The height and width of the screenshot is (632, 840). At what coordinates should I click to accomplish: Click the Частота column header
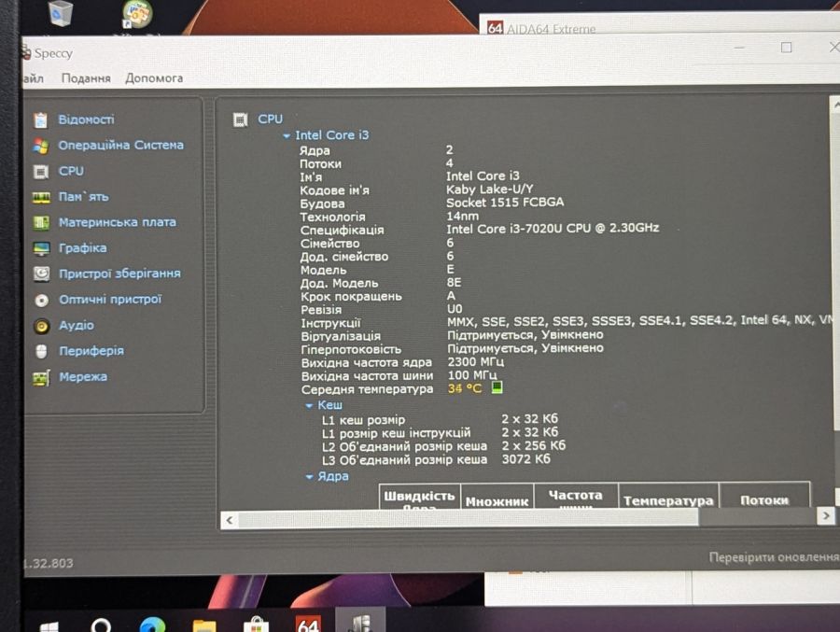click(x=576, y=496)
